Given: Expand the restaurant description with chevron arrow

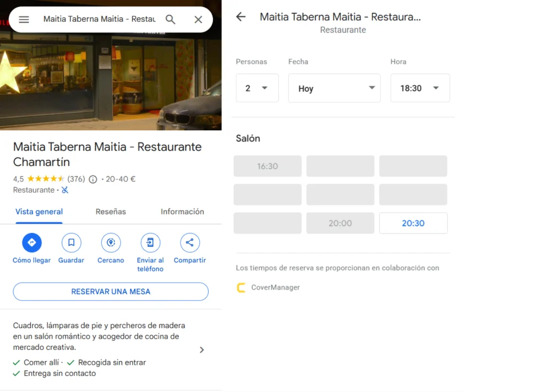Looking at the screenshot, I should point(202,350).
